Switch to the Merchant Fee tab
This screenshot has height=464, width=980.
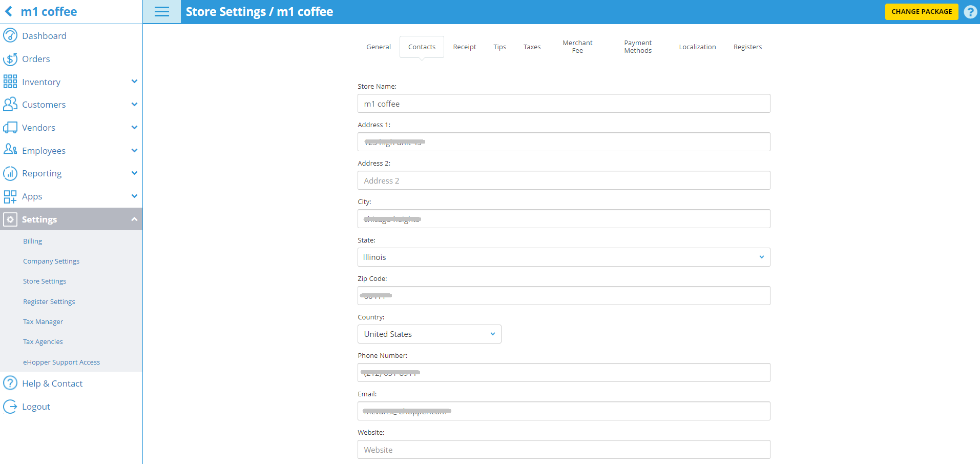pyautogui.click(x=577, y=47)
